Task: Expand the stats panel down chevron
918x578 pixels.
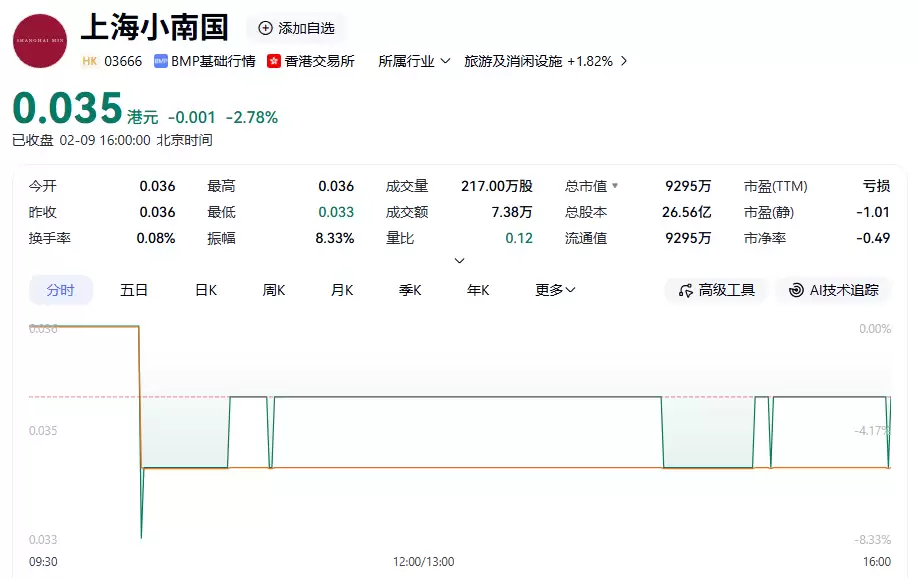Action: click(x=459, y=260)
